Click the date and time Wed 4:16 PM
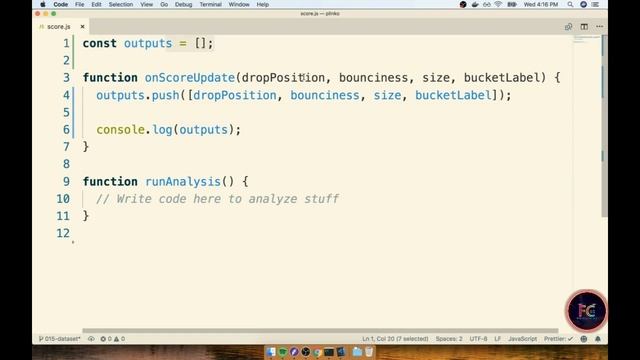 541,4
